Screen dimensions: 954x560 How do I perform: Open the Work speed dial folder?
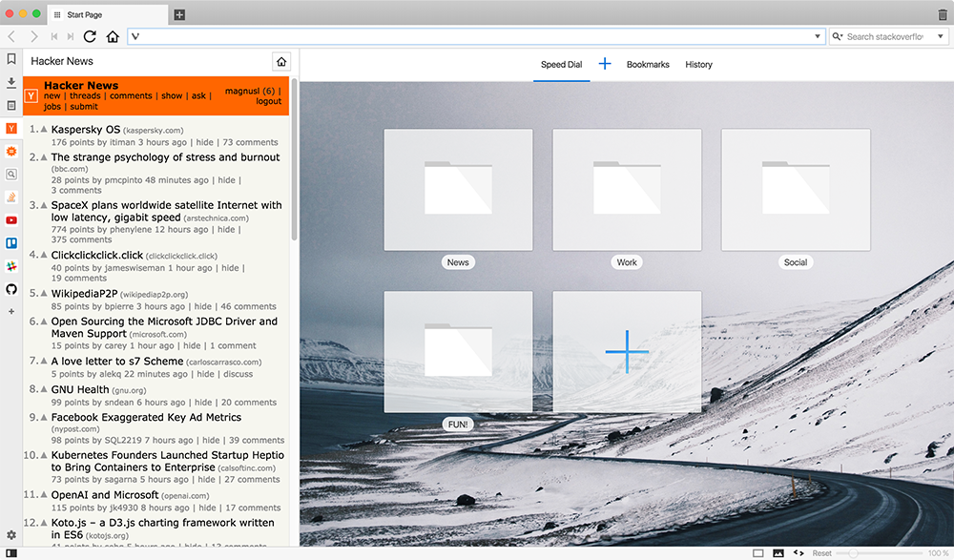[628, 190]
